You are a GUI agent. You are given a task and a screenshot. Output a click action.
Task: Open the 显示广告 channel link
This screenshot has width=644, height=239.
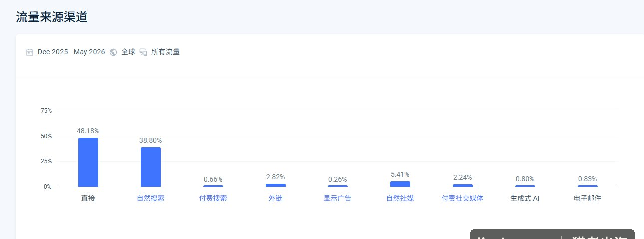tap(338, 198)
